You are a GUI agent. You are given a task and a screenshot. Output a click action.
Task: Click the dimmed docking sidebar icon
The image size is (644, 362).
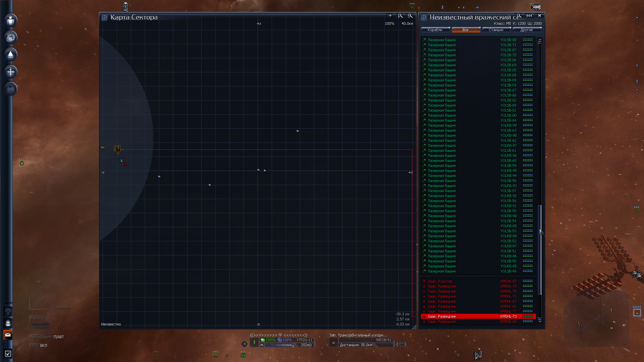(x=10, y=89)
